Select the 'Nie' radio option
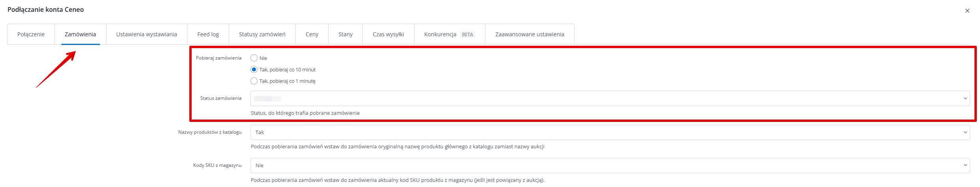The height and width of the screenshot is (187, 980). click(x=254, y=58)
